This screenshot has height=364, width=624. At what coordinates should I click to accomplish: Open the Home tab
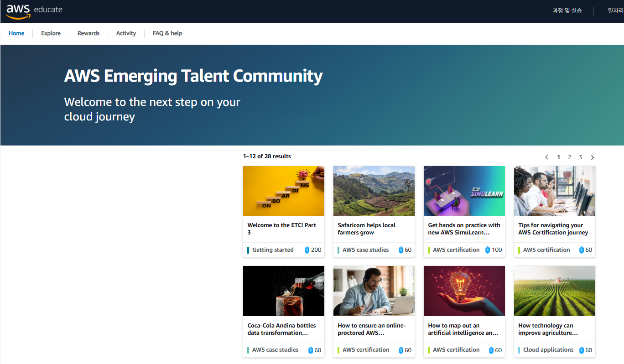(x=16, y=33)
